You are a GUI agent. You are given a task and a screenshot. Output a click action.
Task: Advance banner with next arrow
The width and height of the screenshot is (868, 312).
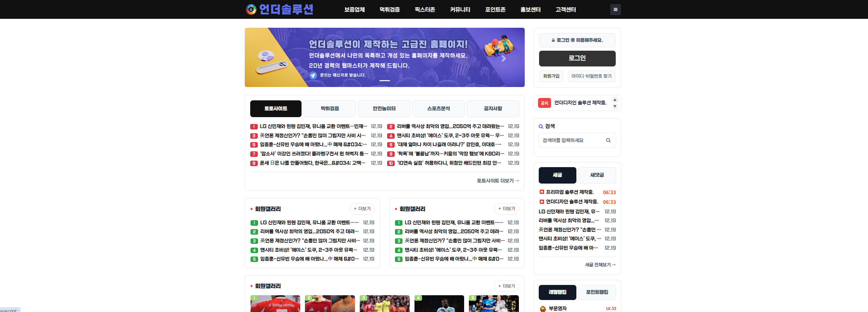point(503,59)
